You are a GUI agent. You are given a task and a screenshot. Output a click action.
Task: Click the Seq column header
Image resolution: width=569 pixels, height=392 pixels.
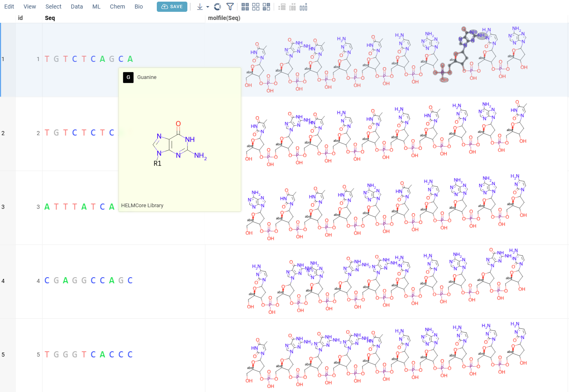(50, 18)
